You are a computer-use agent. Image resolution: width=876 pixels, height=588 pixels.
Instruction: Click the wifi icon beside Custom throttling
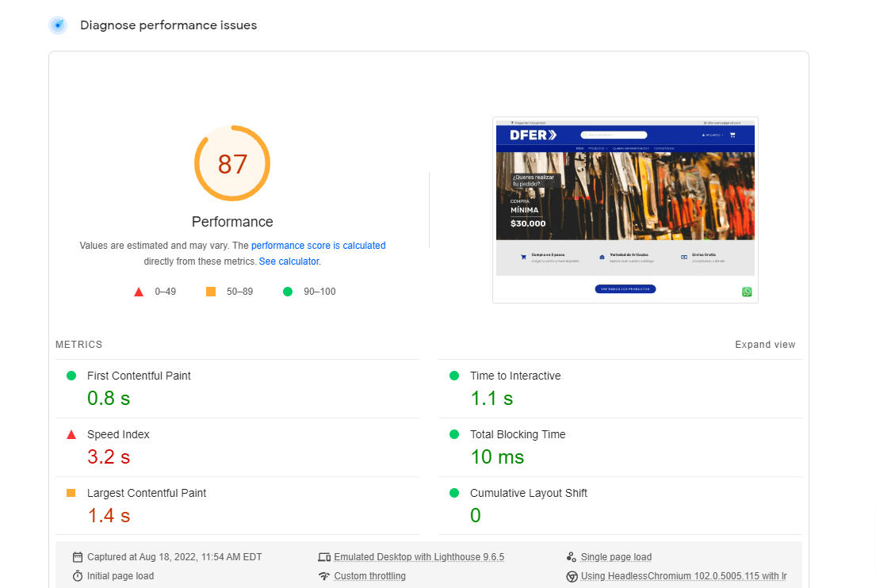tap(324, 576)
